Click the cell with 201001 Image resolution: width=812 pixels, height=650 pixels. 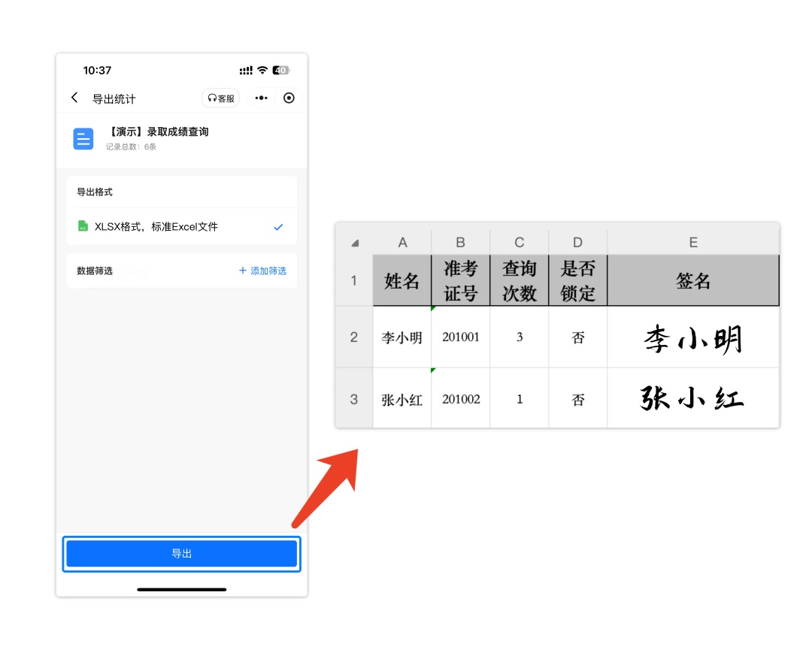click(x=460, y=337)
